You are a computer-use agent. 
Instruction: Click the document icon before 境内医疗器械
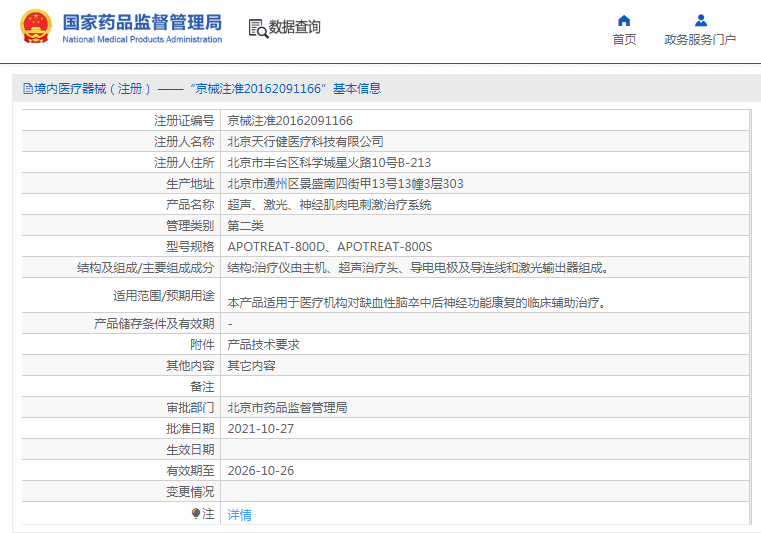(x=28, y=88)
